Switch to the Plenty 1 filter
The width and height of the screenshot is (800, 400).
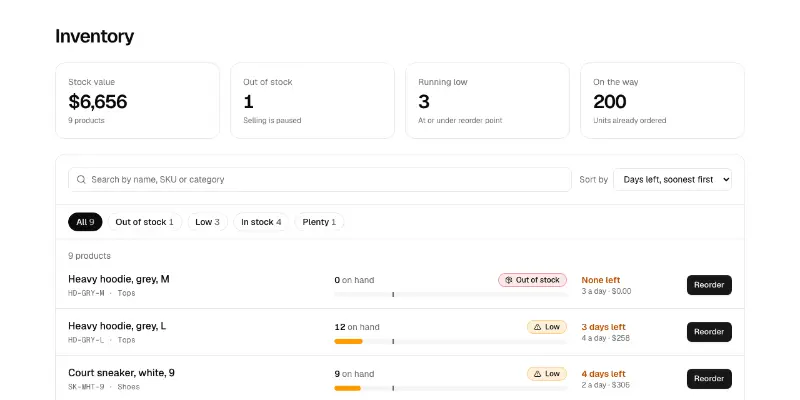click(x=319, y=222)
